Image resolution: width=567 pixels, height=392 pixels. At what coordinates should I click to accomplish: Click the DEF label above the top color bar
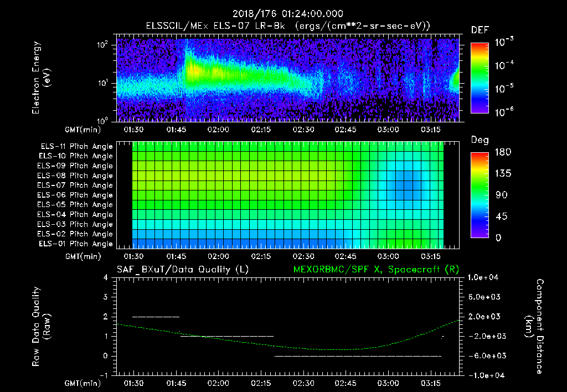tap(480, 30)
